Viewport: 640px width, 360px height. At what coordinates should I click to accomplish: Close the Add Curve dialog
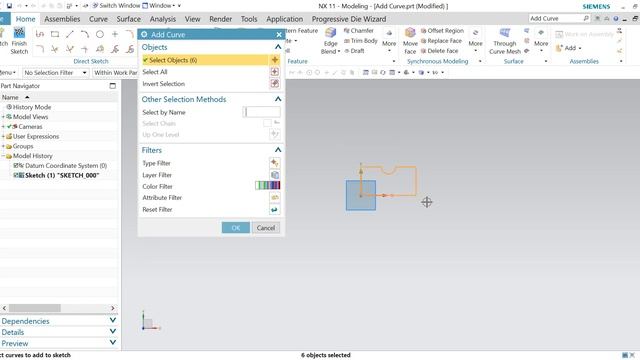coord(279,35)
